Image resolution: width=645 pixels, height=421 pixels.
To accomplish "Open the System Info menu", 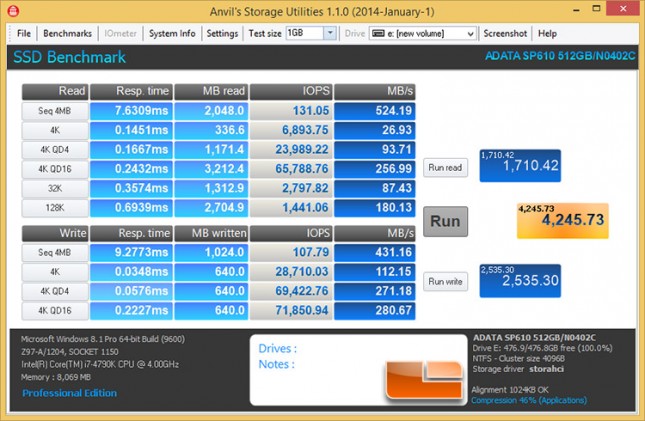I will (172, 33).
